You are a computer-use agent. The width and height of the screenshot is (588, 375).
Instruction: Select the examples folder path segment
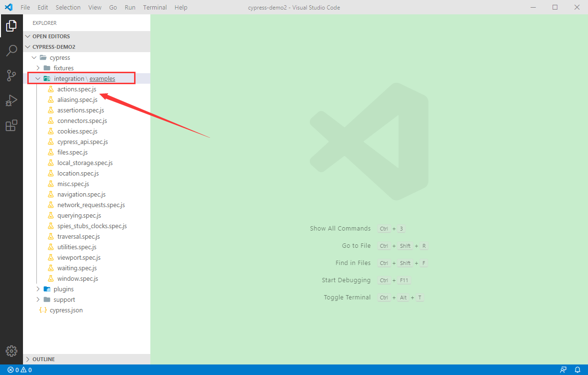[102, 79]
